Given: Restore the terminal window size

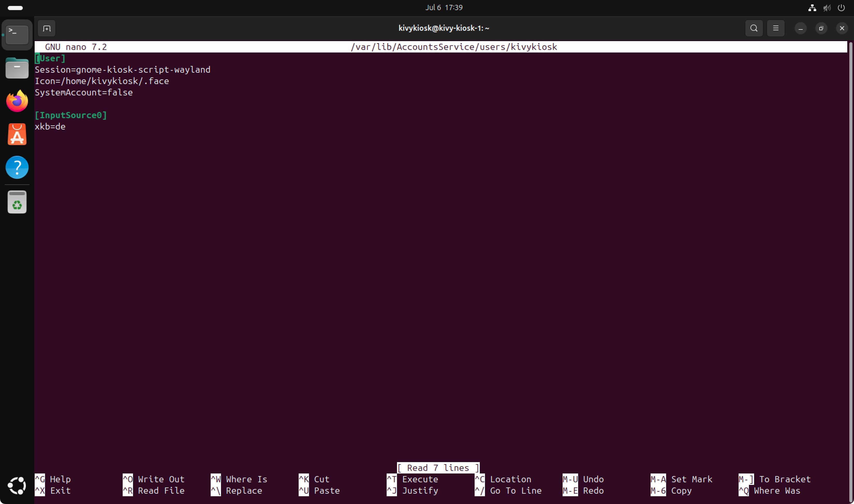Looking at the screenshot, I should [821, 28].
